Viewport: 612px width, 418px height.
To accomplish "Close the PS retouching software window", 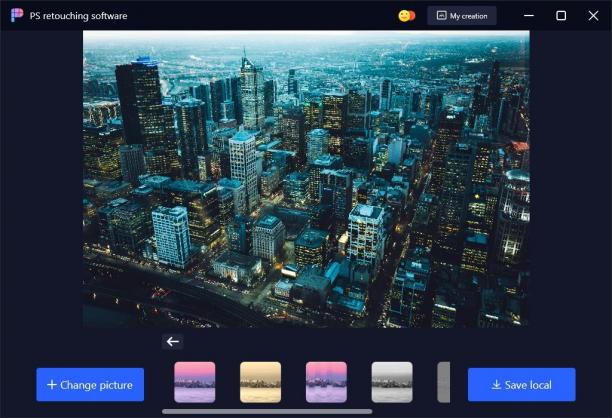I will coord(593,16).
